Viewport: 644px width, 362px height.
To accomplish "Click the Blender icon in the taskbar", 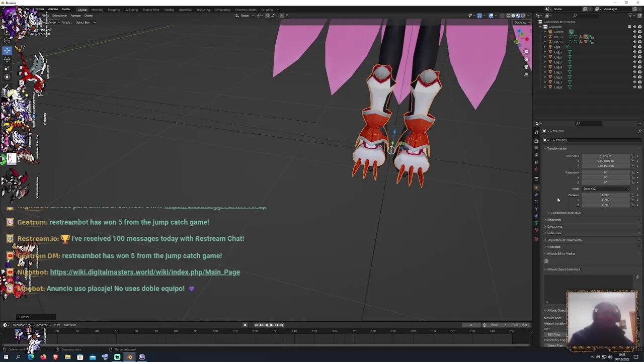I will [x=129, y=357].
